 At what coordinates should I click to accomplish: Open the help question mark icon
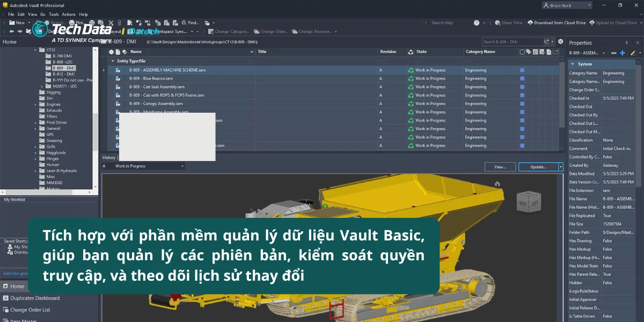click(477, 23)
